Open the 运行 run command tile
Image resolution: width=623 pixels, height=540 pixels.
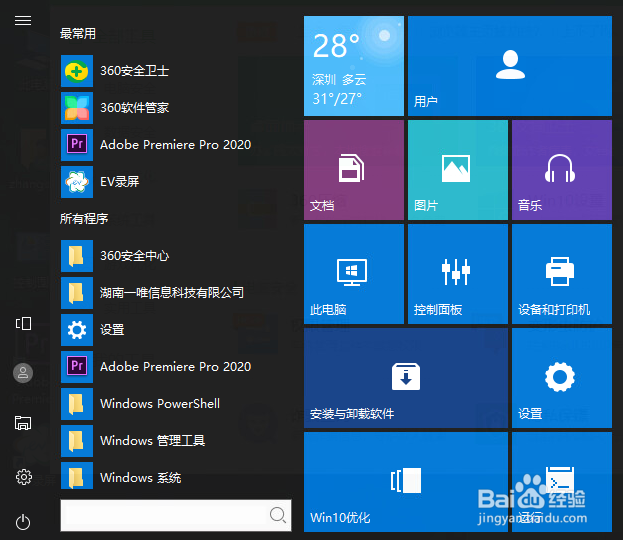pos(562,482)
